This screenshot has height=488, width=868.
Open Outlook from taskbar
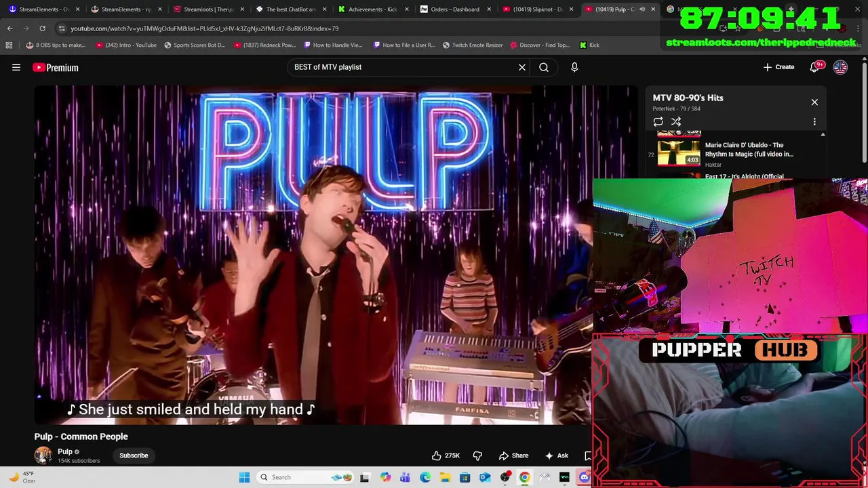click(485, 477)
